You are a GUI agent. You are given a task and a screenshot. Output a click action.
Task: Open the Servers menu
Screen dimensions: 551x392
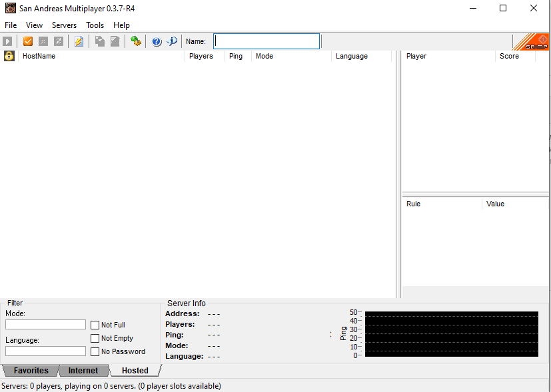click(x=64, y=25)
